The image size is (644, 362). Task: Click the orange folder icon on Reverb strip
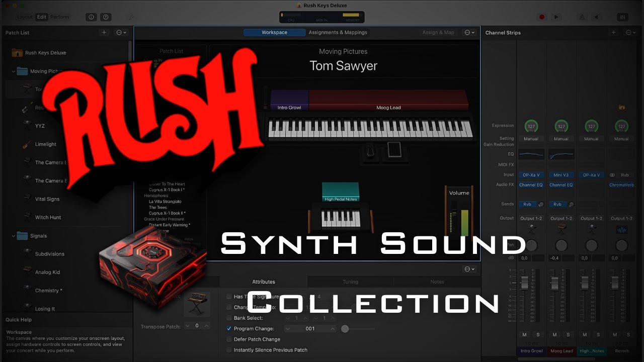(621, 107)
